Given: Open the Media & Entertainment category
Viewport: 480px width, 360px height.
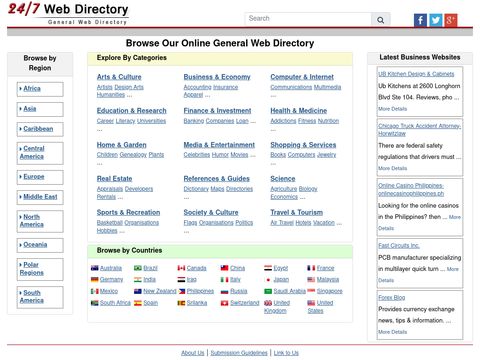Looking at the screenshot, I should click(x=219, y=145).
